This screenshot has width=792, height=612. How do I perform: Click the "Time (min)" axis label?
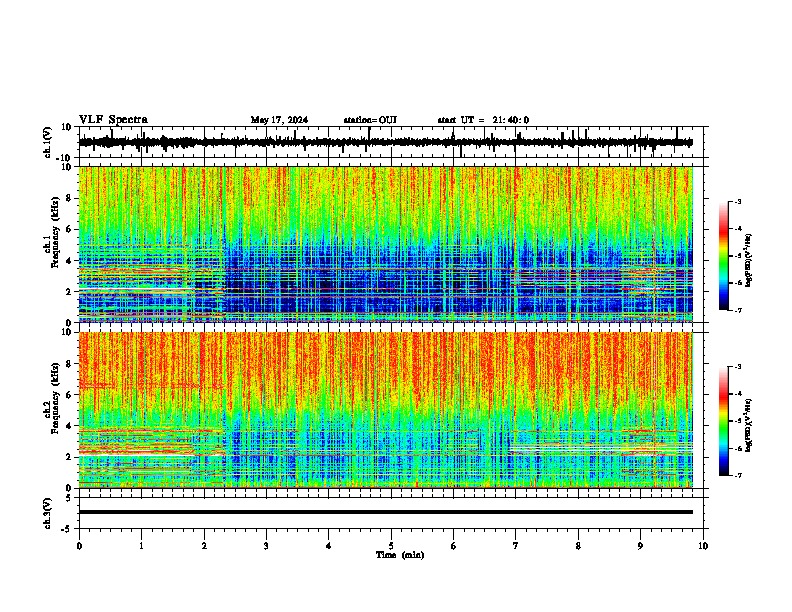tap(400, 555)
